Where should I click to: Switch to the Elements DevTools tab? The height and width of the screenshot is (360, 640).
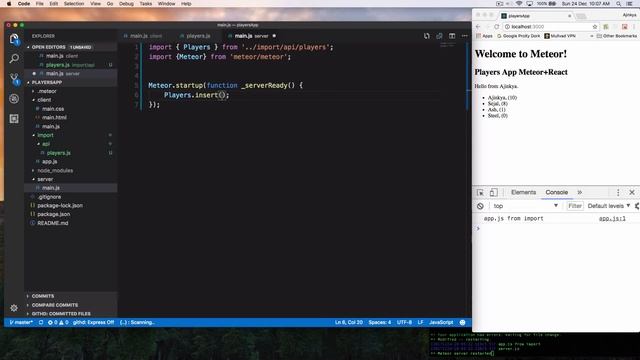pos(523,192)
